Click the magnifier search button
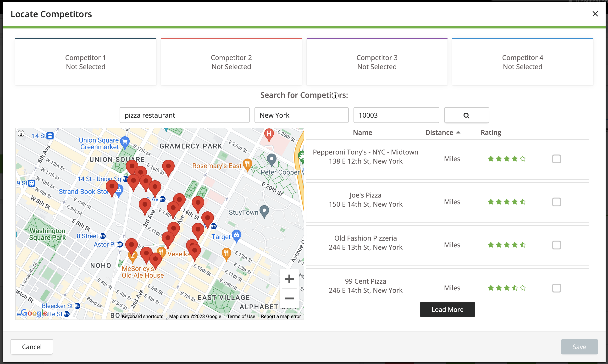Screen dimensions: 608x364 [x=466, y=115]
